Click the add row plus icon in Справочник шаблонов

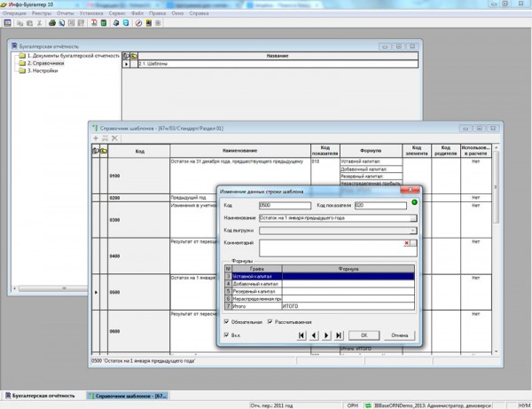96,138
